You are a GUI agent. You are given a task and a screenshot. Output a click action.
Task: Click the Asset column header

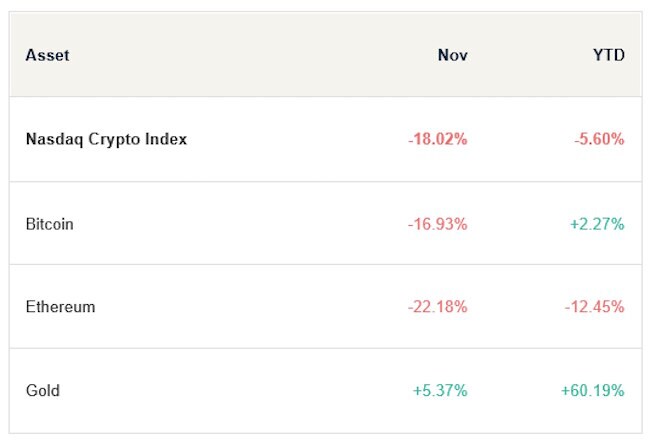click(47, 55)
